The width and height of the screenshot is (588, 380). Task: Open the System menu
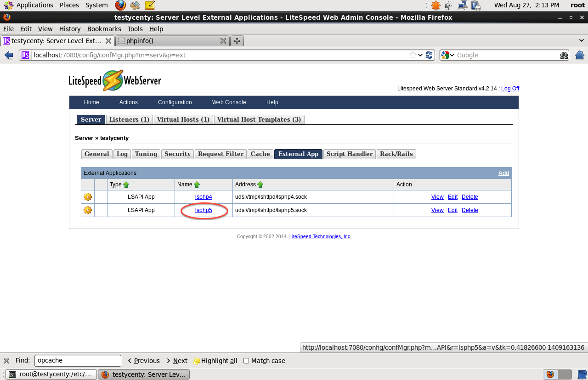tap(96, 5)
